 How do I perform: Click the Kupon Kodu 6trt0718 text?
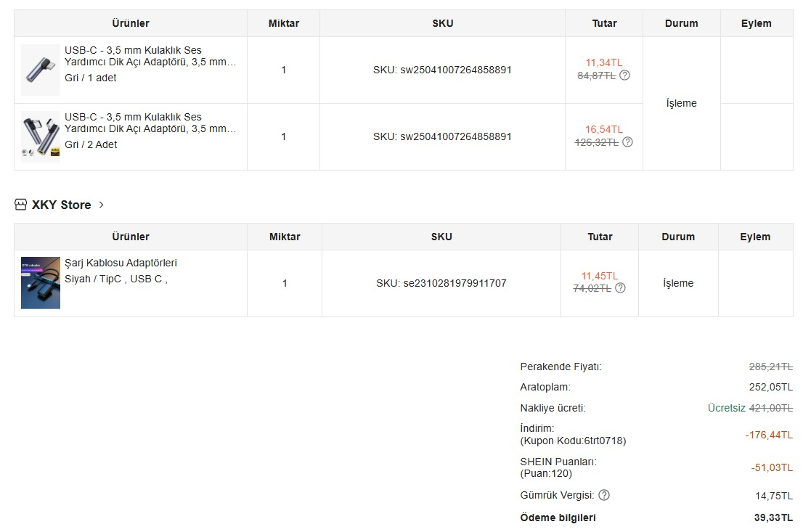coord(573,441)
